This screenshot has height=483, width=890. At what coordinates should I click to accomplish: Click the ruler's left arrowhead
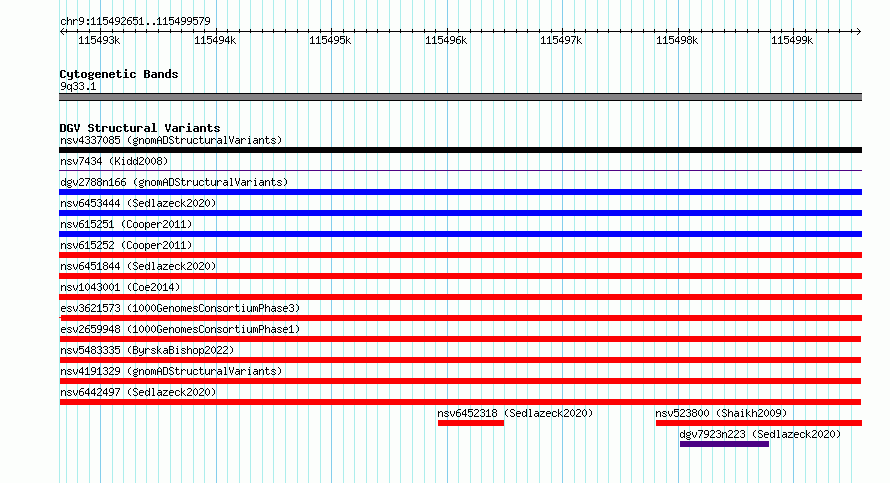[x=62, y=32]
